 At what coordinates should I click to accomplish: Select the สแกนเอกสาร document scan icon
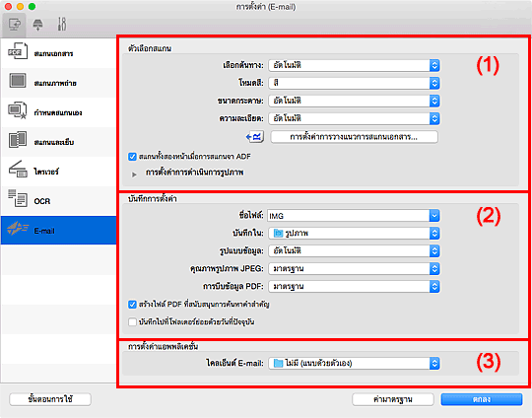coord(18,51)
